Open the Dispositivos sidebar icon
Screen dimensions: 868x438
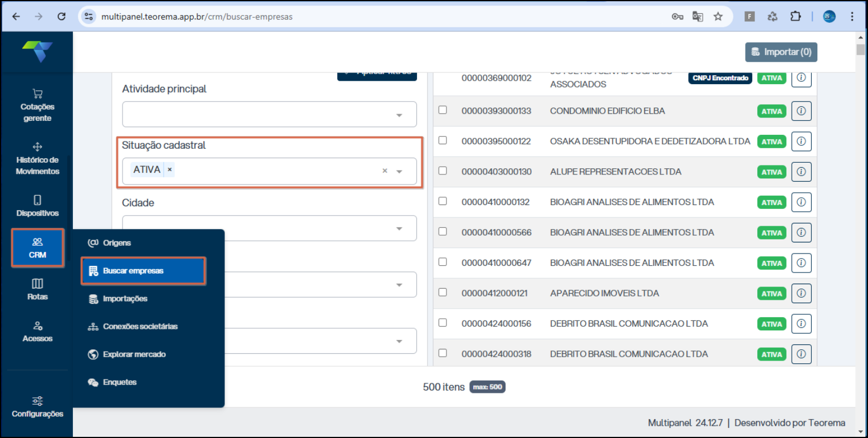pos(37,206)
